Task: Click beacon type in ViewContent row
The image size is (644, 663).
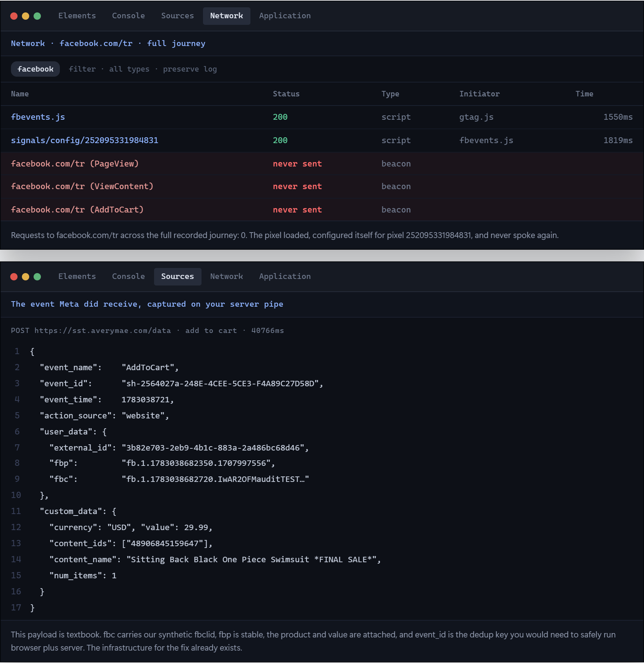Action: 396,187
